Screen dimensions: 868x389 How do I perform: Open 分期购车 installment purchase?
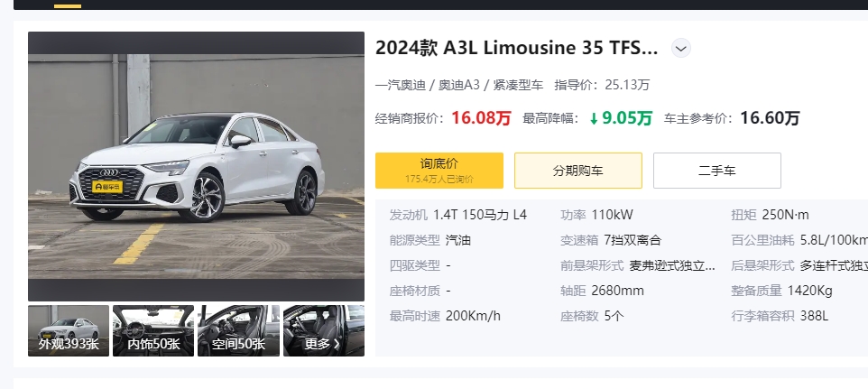(578, 171)
